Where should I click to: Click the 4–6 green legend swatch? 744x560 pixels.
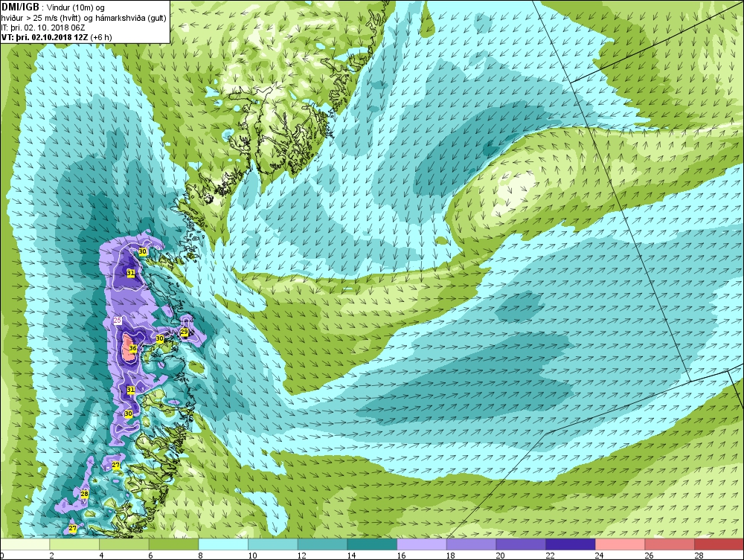coord(124,544)
